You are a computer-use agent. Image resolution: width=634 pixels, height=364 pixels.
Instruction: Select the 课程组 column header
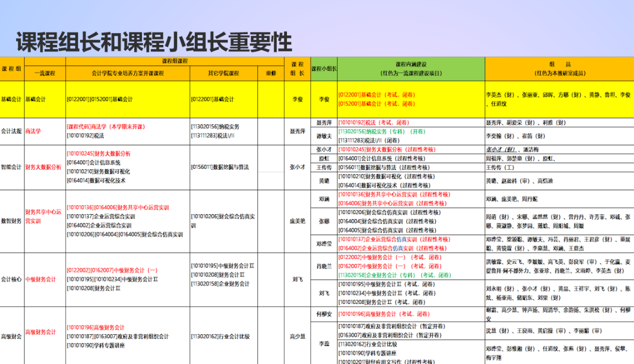click(x=12, y=69)
